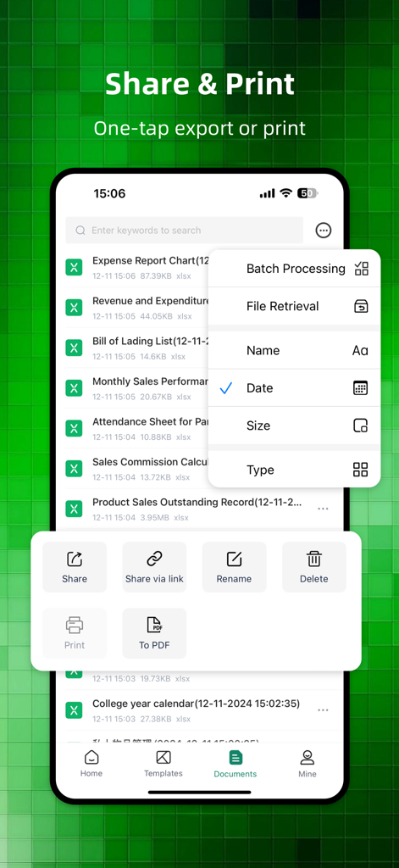Open 'Expense Report Chart' file name
The height and width of the screenshot is (868, 399).
pyautogui.click(x=150, y=261)
